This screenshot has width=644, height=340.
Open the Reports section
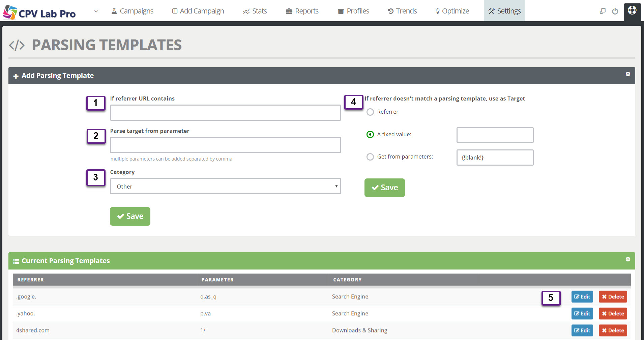[x=302, y=11]
